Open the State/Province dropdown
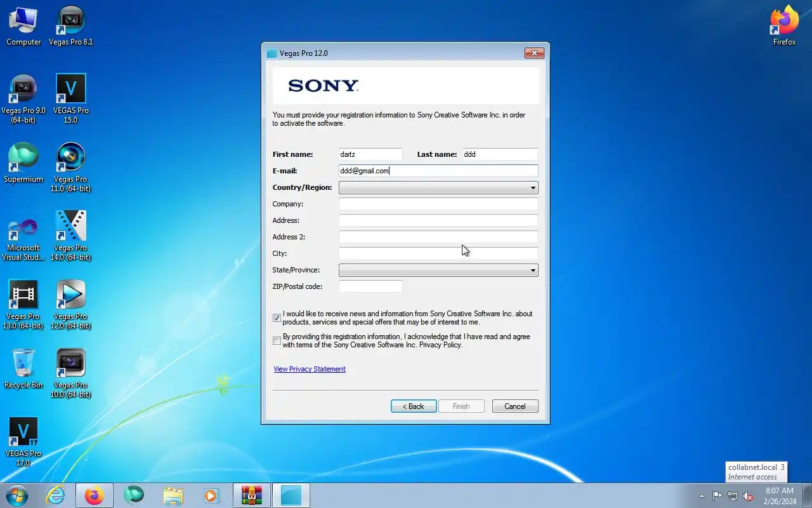This screenshot has height=508, width=812. coord(438,270)
